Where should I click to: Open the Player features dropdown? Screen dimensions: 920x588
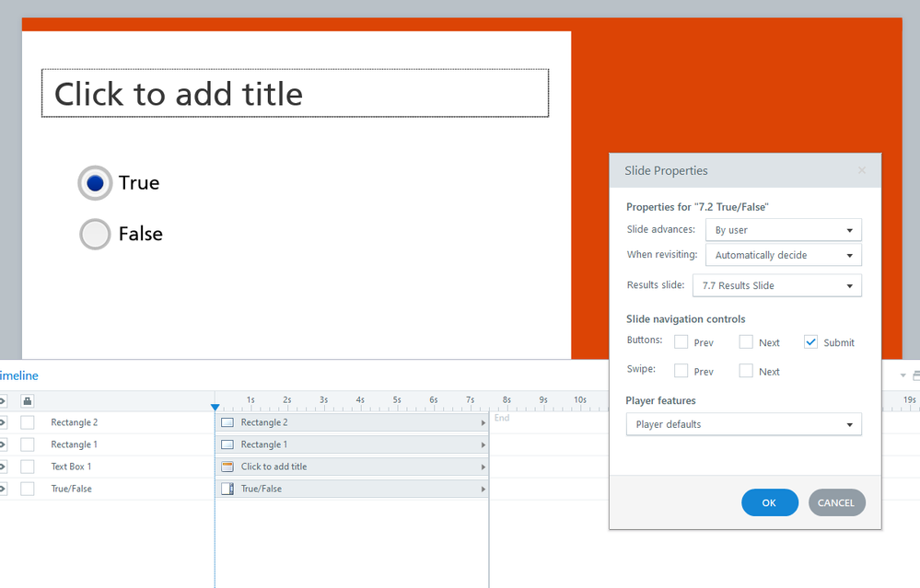tap(743, 424)
